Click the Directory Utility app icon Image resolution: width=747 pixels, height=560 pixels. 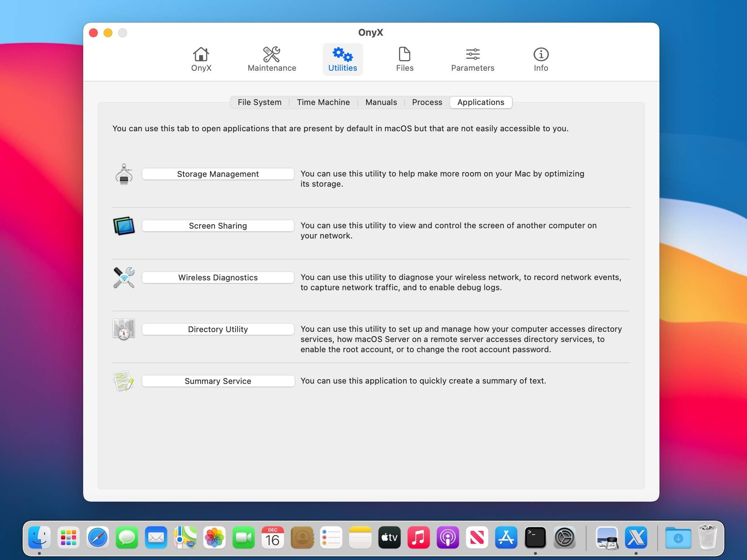point(124,329)
